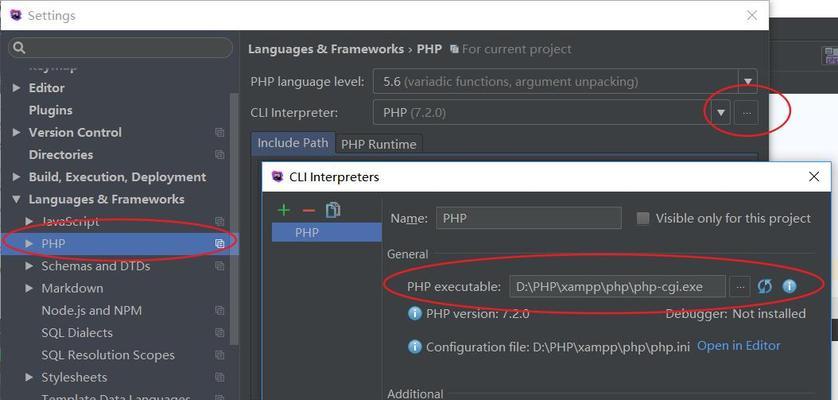
Task: Click the search magnifier icon in Settings
Action: pos(19,48)
